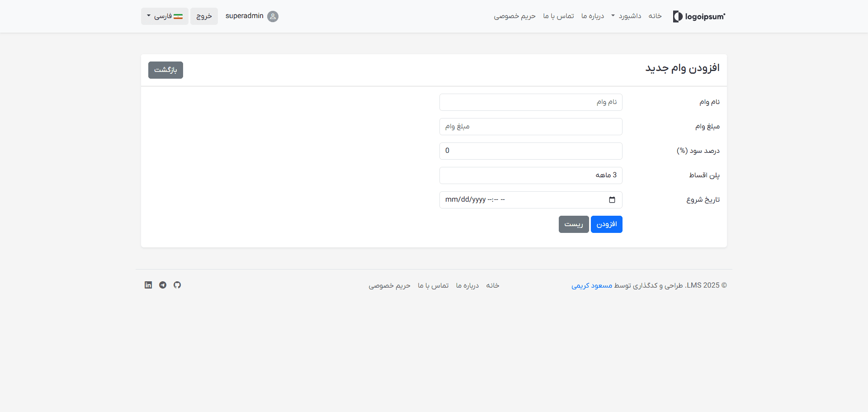Click the ریست reset button
The height and width of the screenshot is (412, 868).
(x=574, y=224)
